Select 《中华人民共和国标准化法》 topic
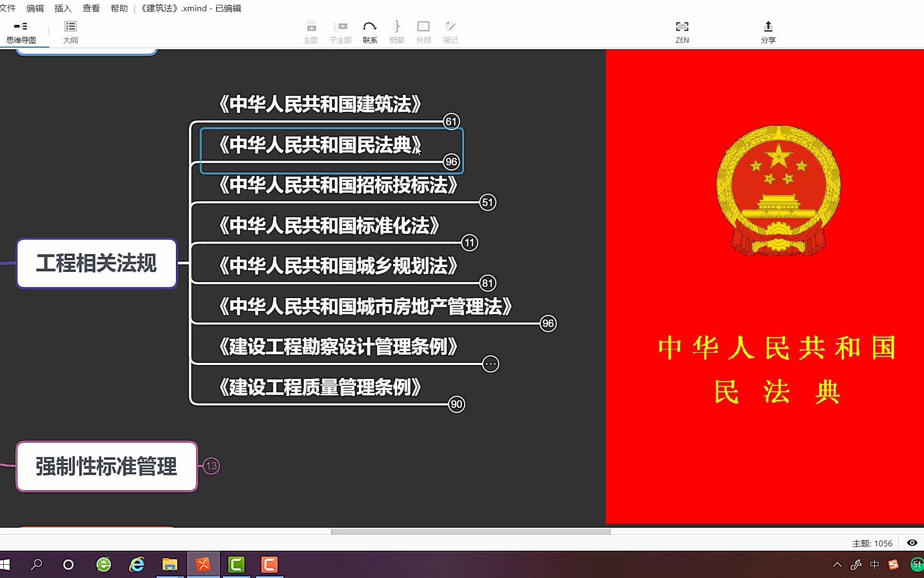The image size is (924, 578). (x=329, y=225)
